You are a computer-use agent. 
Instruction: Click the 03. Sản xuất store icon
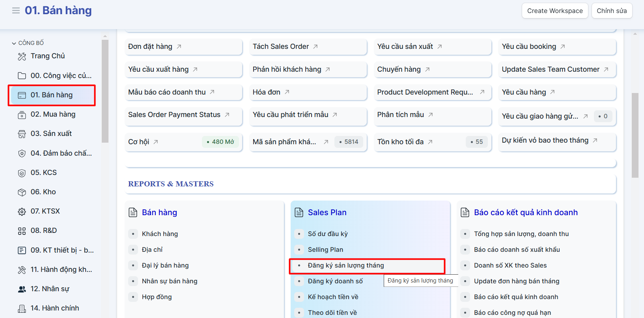click(x=22, y=134)
